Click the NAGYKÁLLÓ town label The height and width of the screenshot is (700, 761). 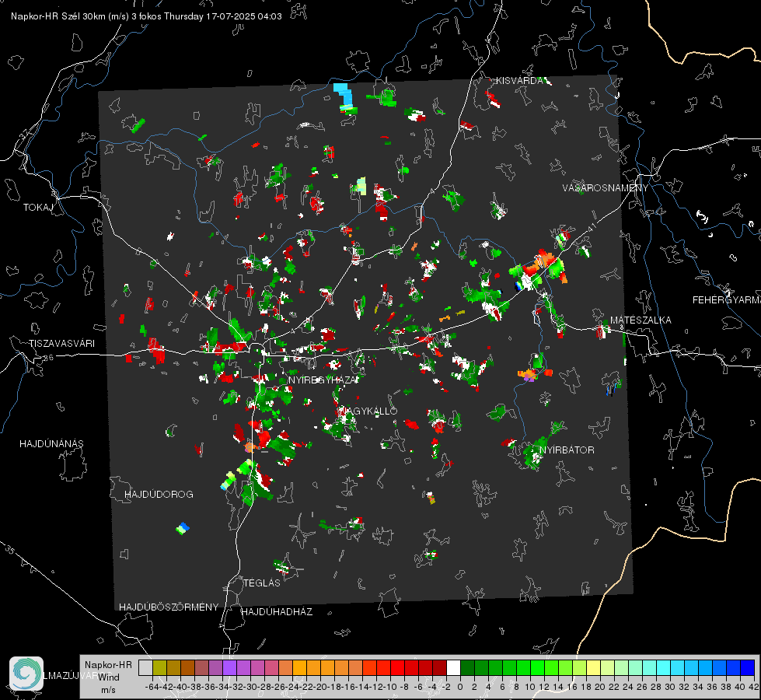pyautogui.click(x=368, y=411)
